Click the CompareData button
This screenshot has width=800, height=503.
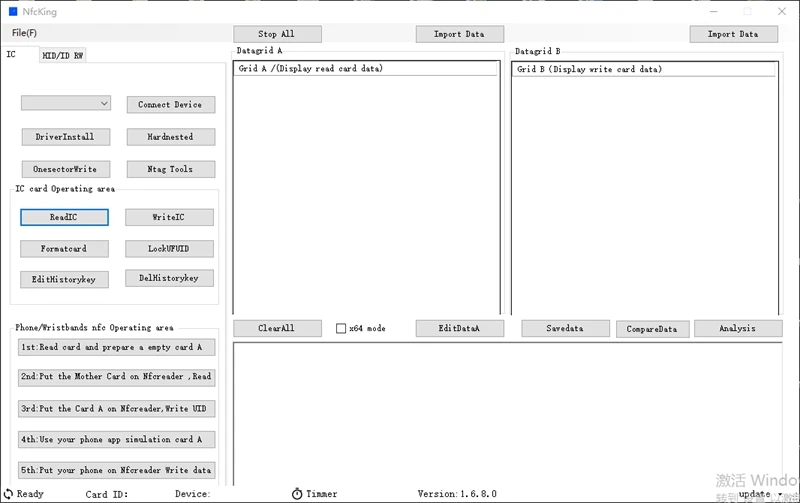point(653,330)
